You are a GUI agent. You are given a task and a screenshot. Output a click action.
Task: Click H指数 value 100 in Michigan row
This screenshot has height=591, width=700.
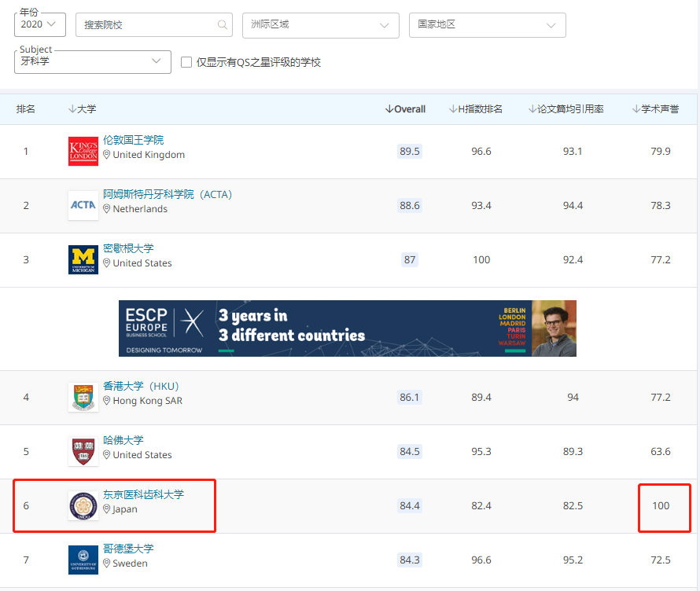481,259
